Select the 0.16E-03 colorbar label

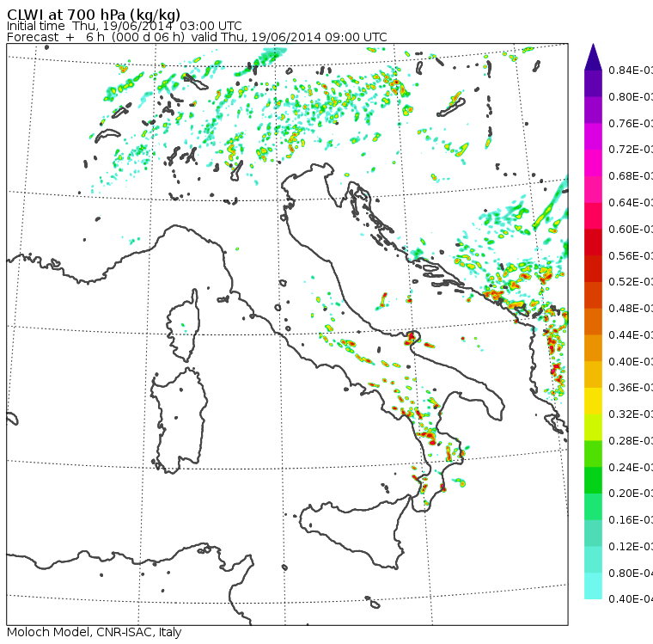630,520
